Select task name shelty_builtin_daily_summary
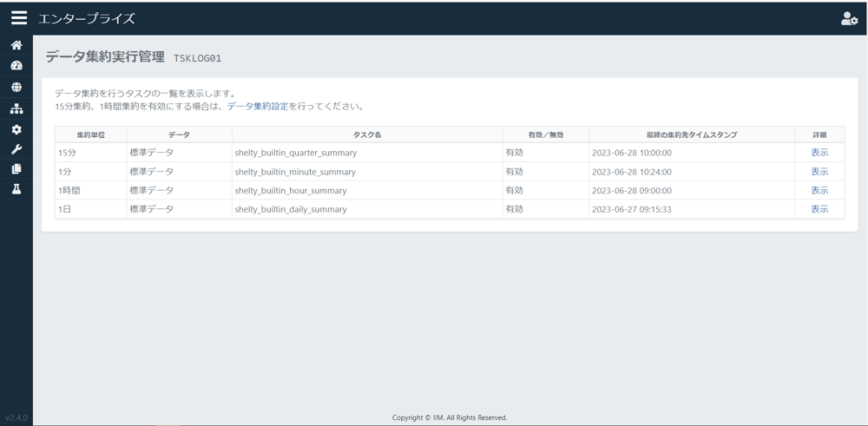Image resolution: width=868 pixels, height=426 pixels. tap(291, 209)
